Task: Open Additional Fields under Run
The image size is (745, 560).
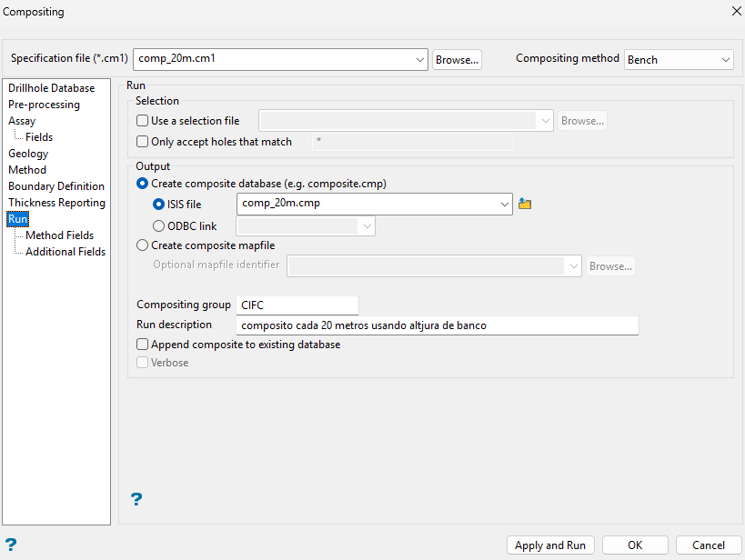Action: (x=65, y=251)
